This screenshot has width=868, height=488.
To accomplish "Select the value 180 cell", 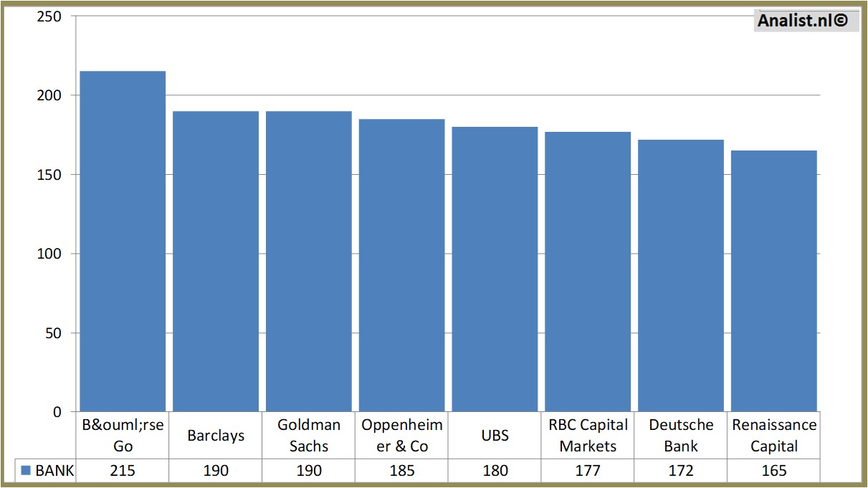I will click(495, 471).
